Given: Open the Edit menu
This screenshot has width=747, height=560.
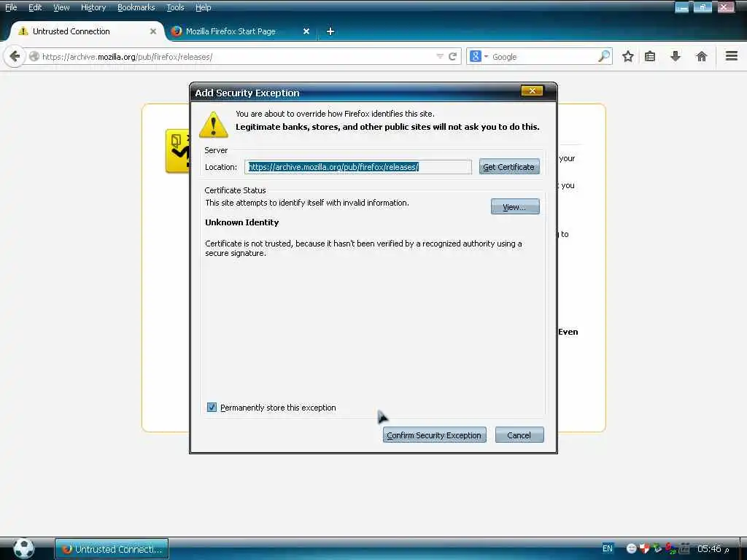Looking at the screenshot, I should [x=35, y=7].
